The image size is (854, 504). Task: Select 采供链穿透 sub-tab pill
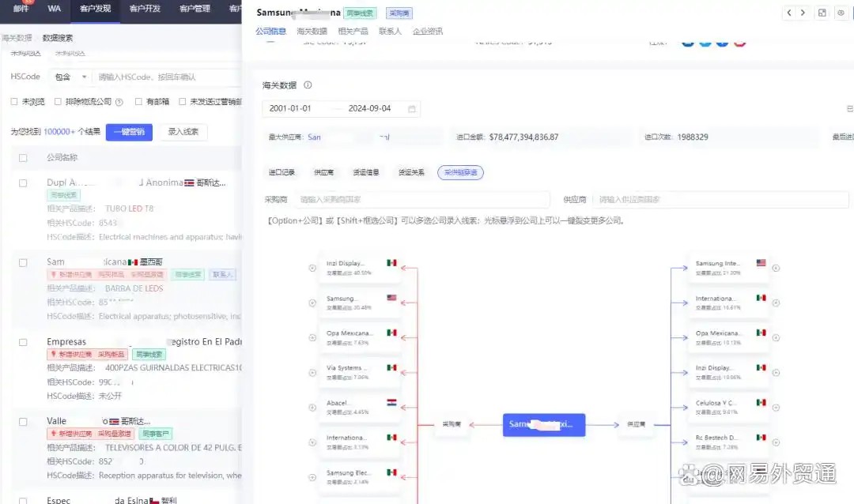pyautogui.click(x=460, y=172)
